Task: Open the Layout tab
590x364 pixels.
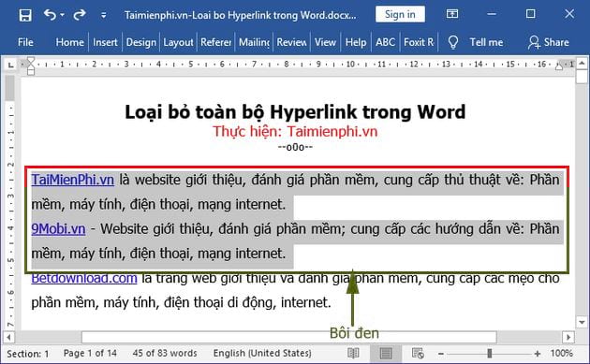Action: (x=178, y=42)
